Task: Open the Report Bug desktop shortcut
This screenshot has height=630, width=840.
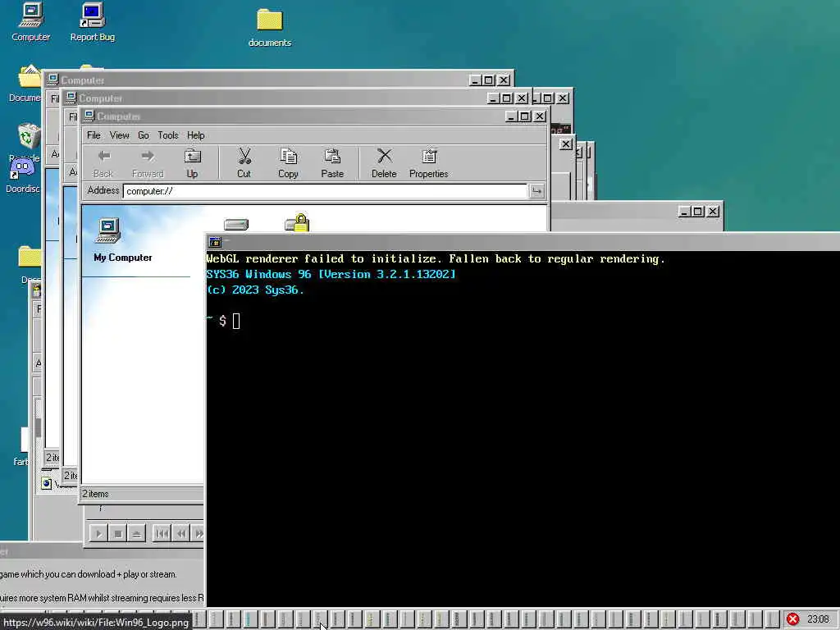Action: click(x=92, y=22)
